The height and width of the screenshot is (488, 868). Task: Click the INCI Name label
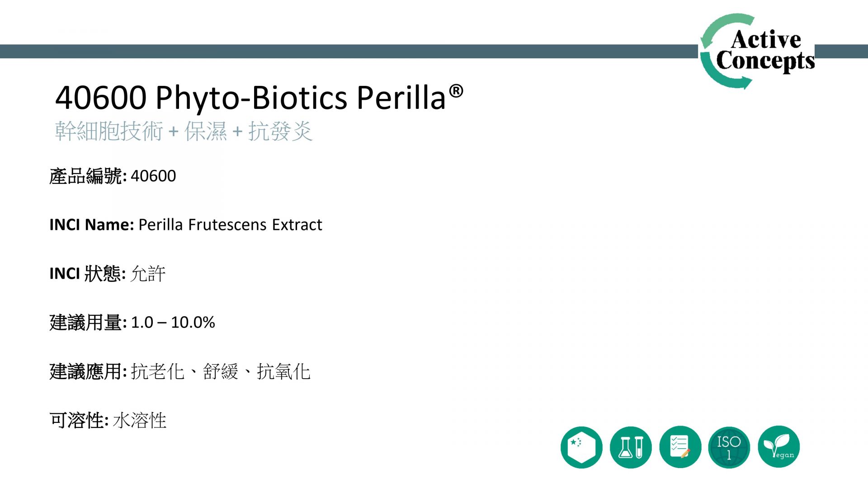point(92,225)
